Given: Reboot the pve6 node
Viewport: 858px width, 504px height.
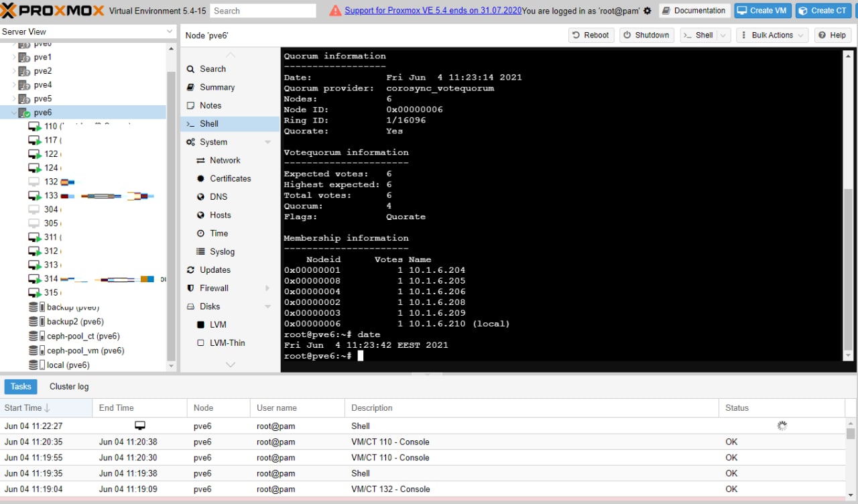Looking at the screenshot, I should pyautogui.click(x=591, y=36).
